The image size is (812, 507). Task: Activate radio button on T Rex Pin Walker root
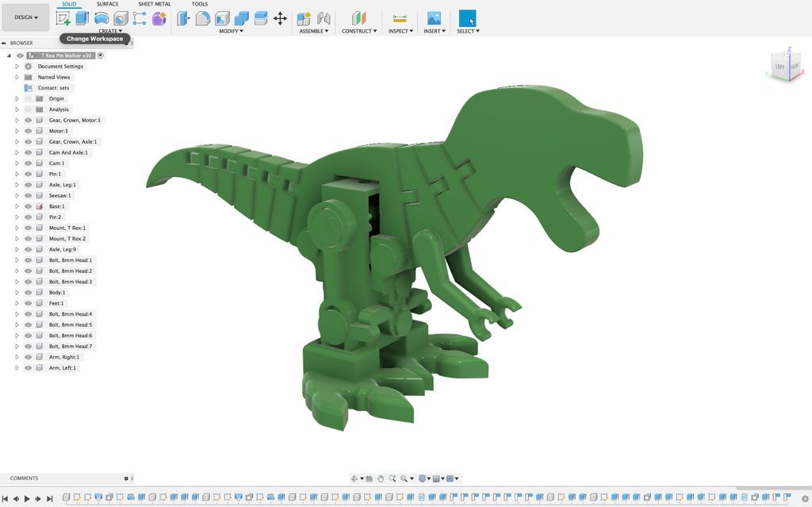(101, 56)
